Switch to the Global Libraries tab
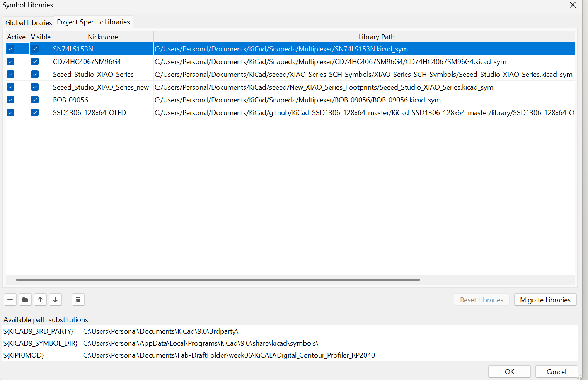Viewport: 588px width, 380px height. [28, 22]
